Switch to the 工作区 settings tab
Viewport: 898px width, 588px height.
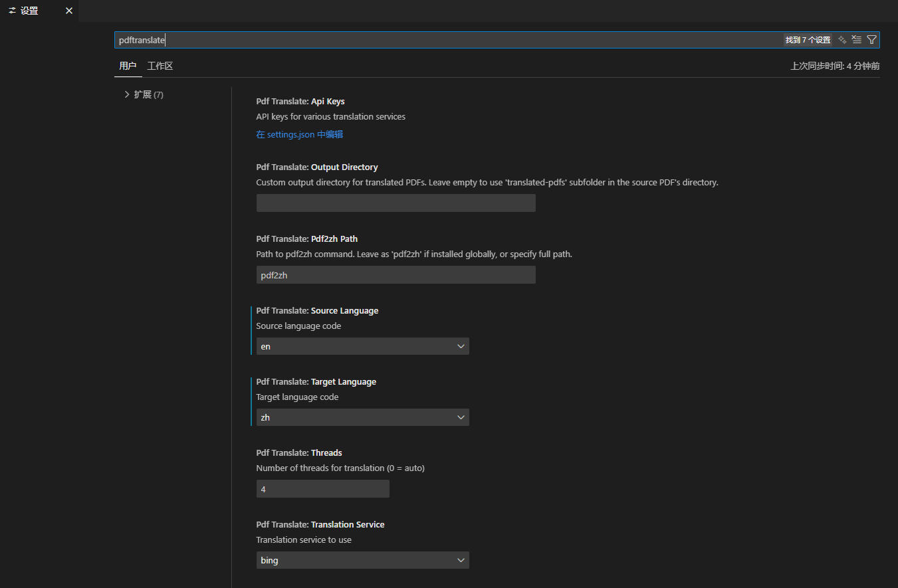click(x=160, y=66)
